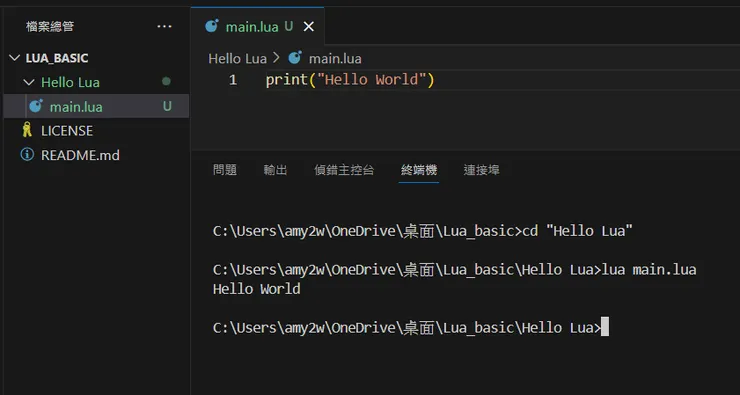This screenshot has height=395, width=740.
Task: Collapse the LUA_BASIC root folder
Action: click(14, 58)
